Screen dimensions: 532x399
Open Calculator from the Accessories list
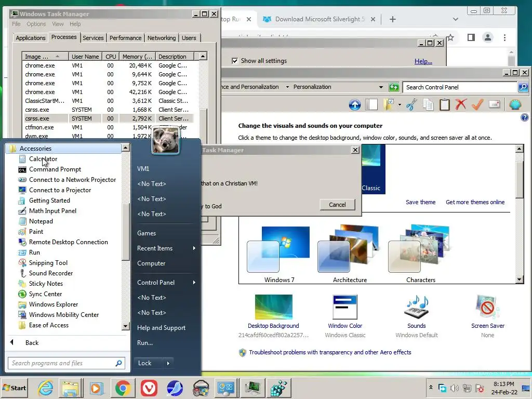tap(43, 159)
